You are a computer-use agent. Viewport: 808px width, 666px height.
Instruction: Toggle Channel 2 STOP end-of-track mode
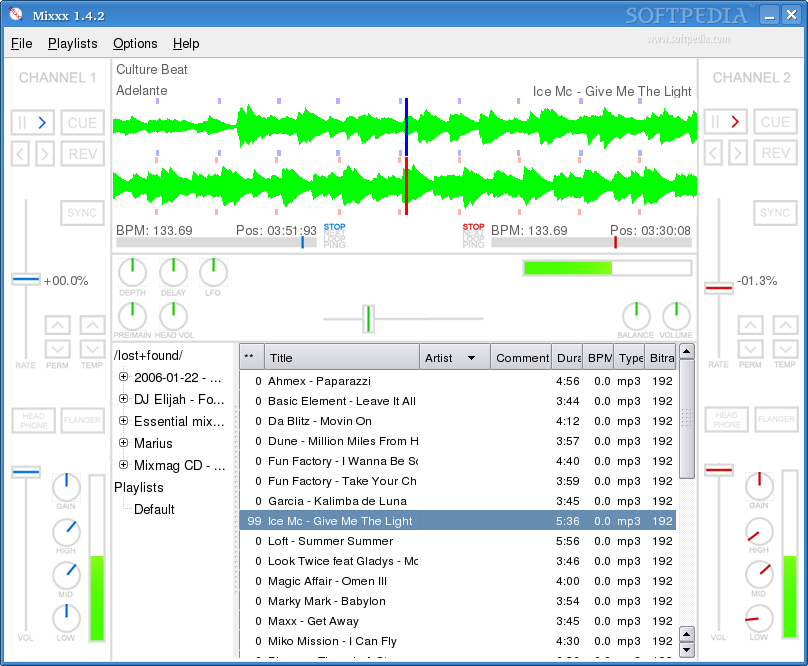473,226
